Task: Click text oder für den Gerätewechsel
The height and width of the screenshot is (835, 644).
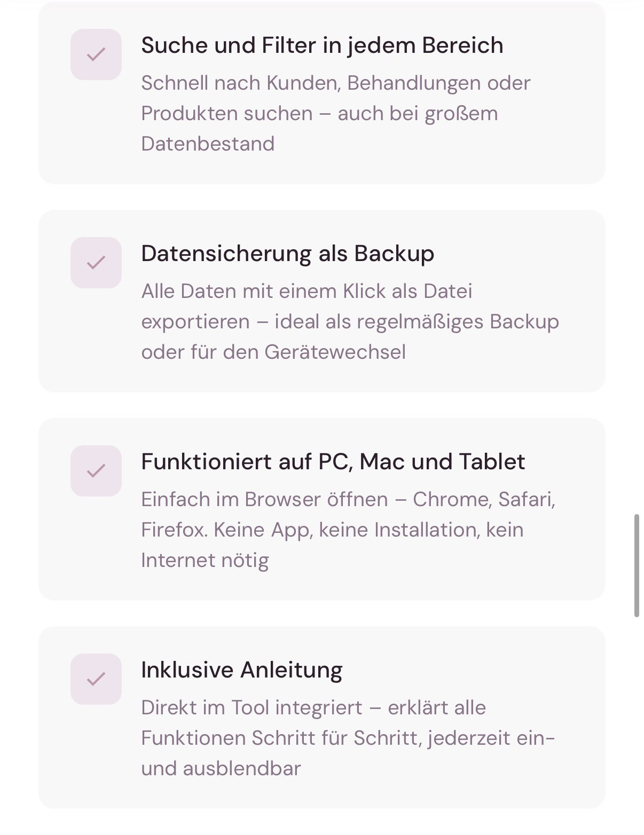Action: click(x=273, y=352)
